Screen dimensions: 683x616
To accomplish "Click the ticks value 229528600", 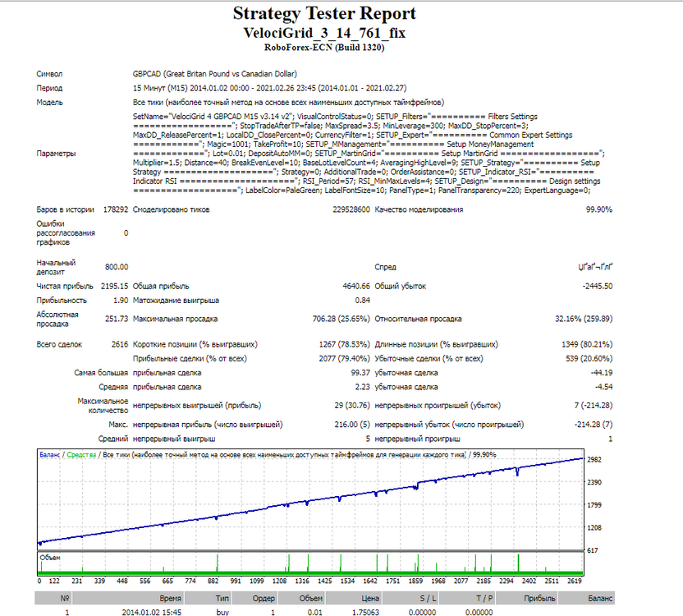I will pyautogui.click(x=351, y=209).
